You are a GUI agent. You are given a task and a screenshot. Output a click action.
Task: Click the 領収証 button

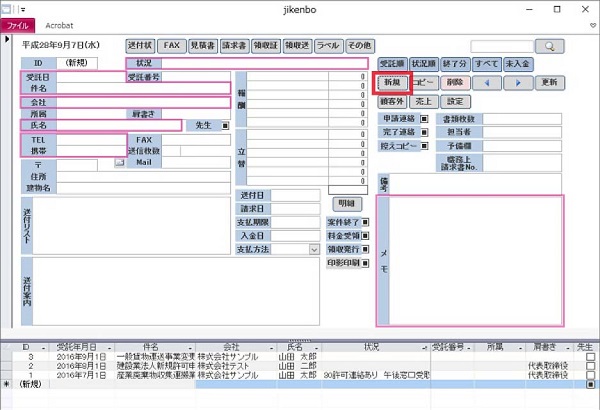[266, 46]
